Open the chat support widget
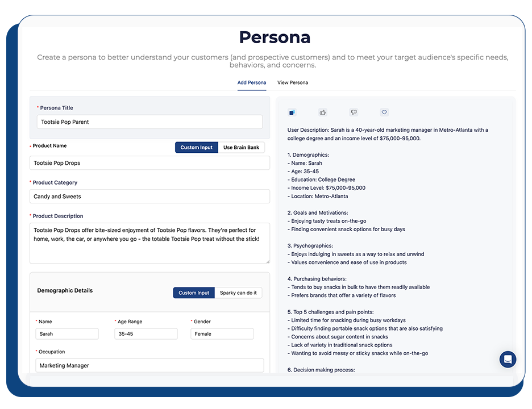 508,359
